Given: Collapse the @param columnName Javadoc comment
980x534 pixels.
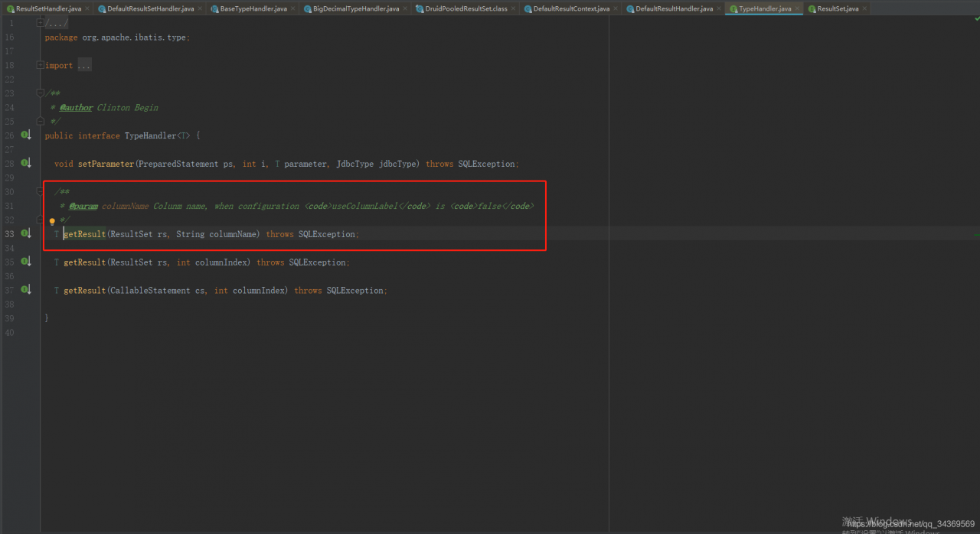Looking at the screenshot, I should pyautogui.click(x=40, y=192).
